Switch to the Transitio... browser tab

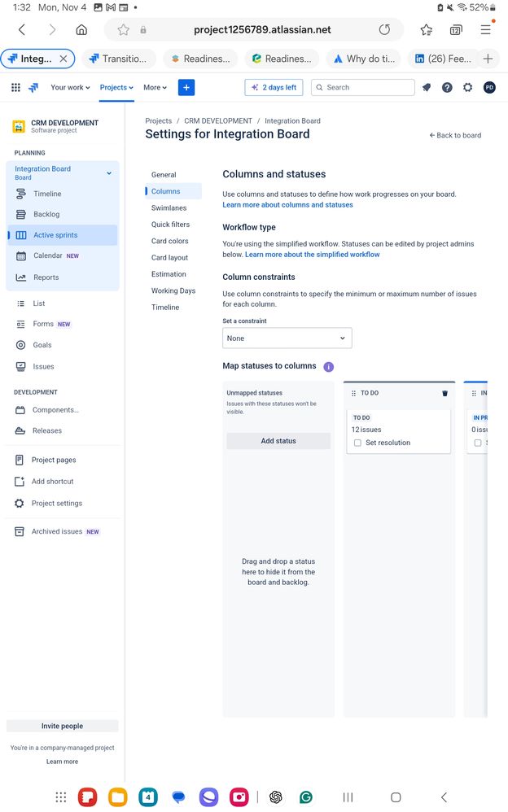click(x=119, y=59)
